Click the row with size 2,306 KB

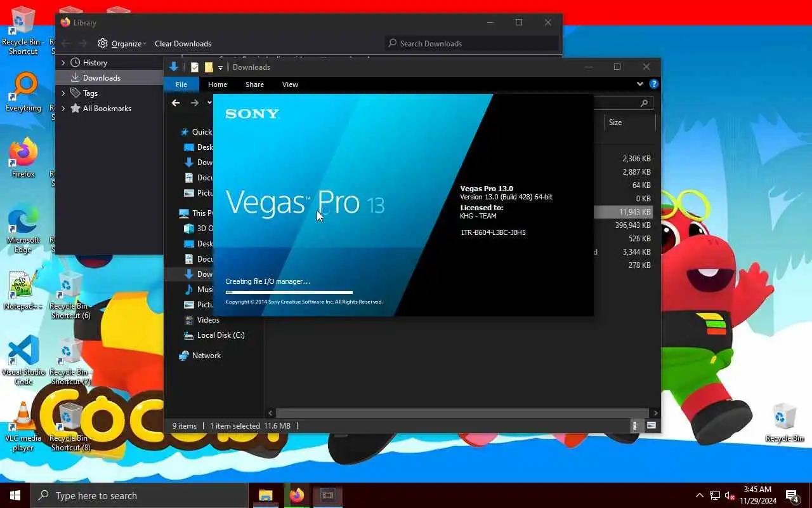tap(624, 159)
